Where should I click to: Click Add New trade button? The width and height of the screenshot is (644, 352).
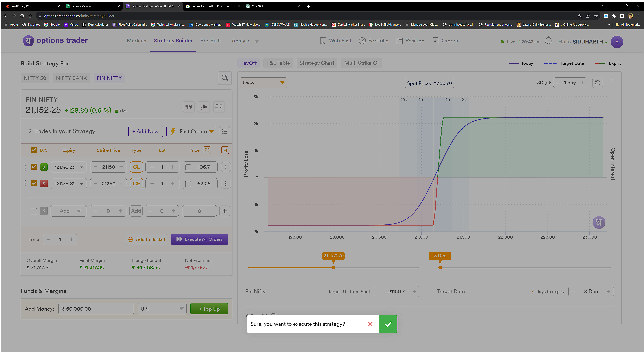click(146, 131)
